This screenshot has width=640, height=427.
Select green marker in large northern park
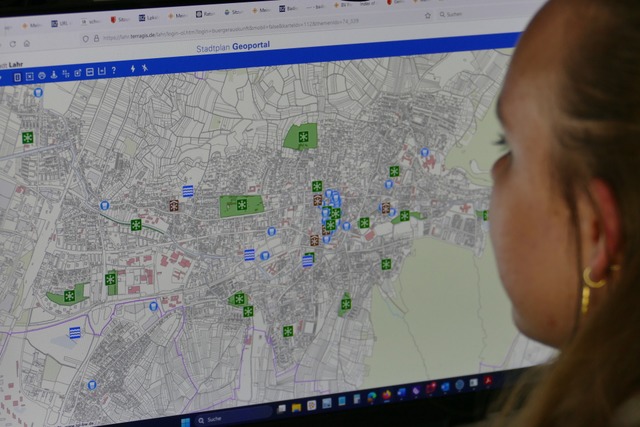coord(303,137)
